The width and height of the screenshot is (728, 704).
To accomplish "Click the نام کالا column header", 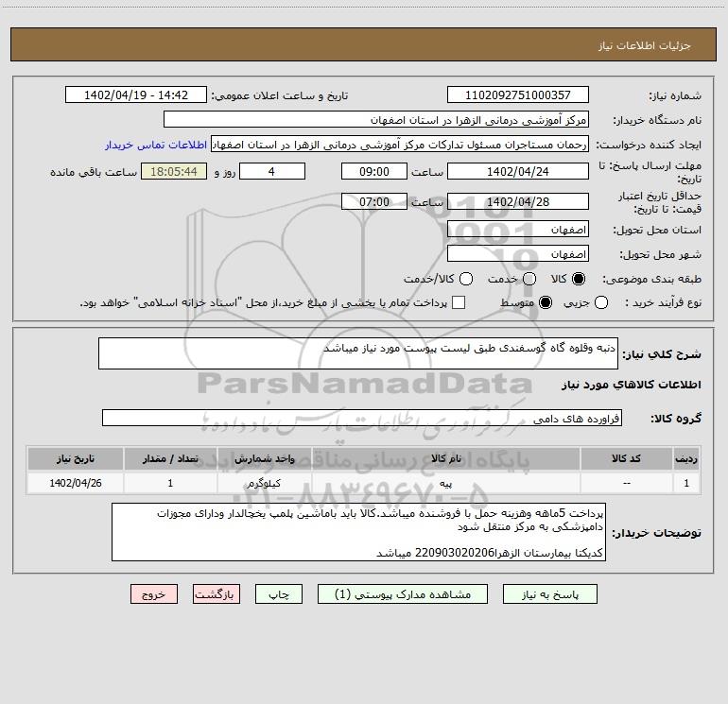I will pos(445,458).
